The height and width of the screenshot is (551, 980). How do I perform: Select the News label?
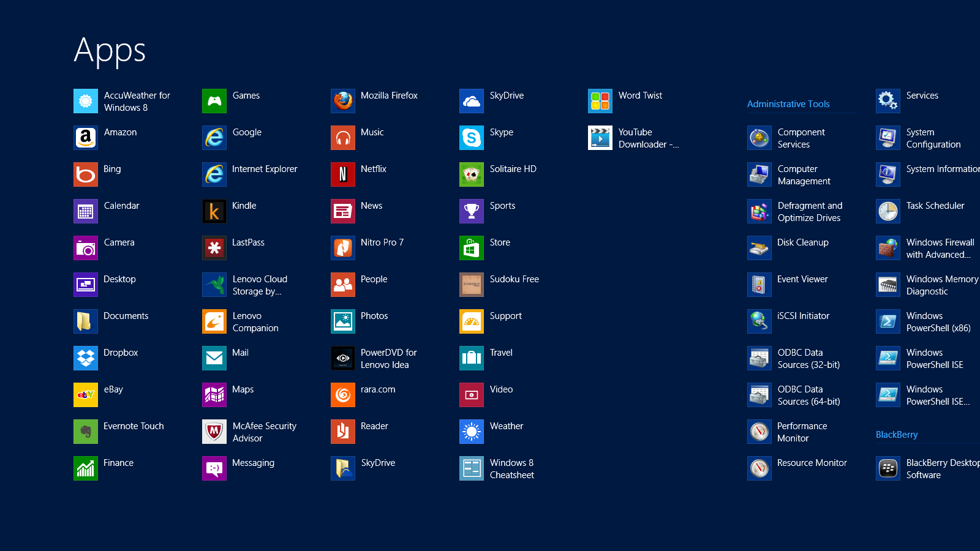[371, 206]
